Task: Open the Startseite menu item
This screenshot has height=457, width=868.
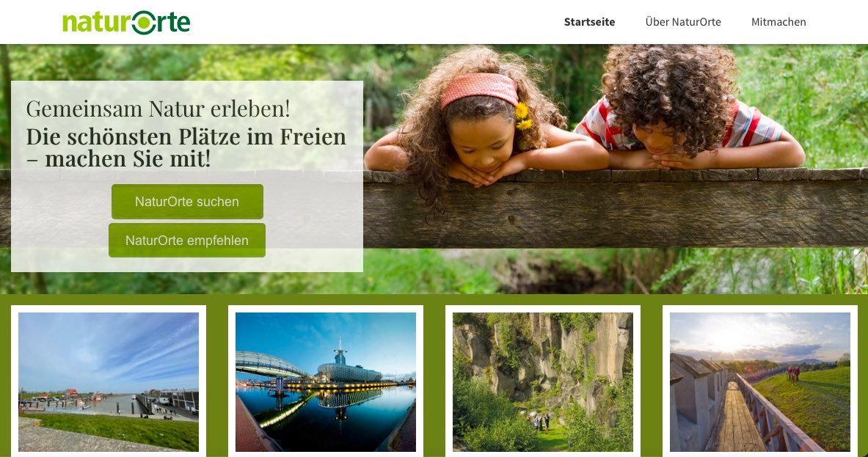Action: pos(590,22)
